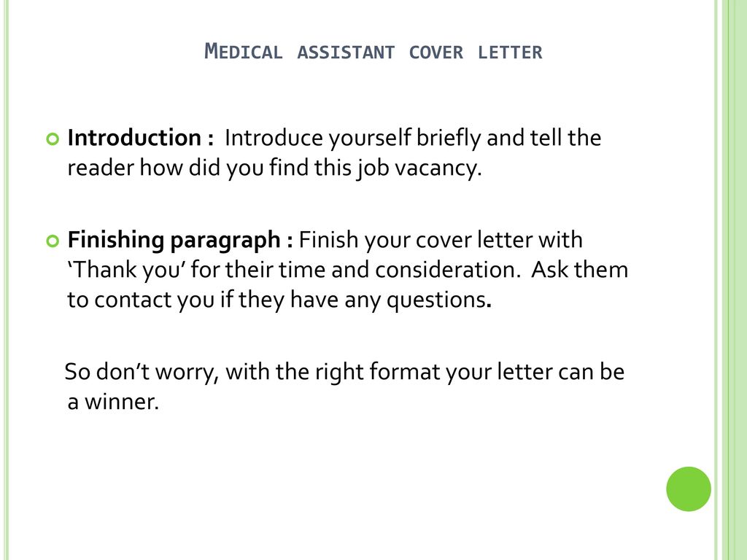747x560 pixels.
Task: Click the bold Introduction heading
Action: (x=141, y=138)
